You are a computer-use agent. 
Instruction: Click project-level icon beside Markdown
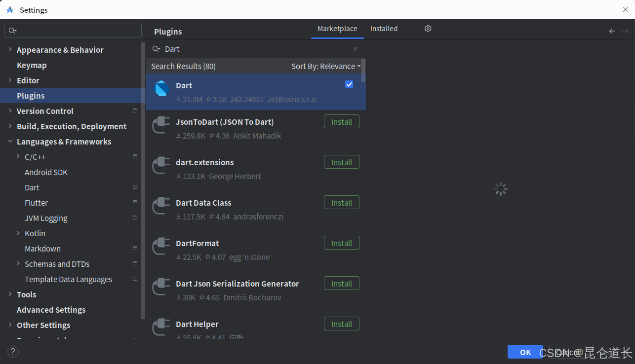pyautogui.click(x=135, y=248)
